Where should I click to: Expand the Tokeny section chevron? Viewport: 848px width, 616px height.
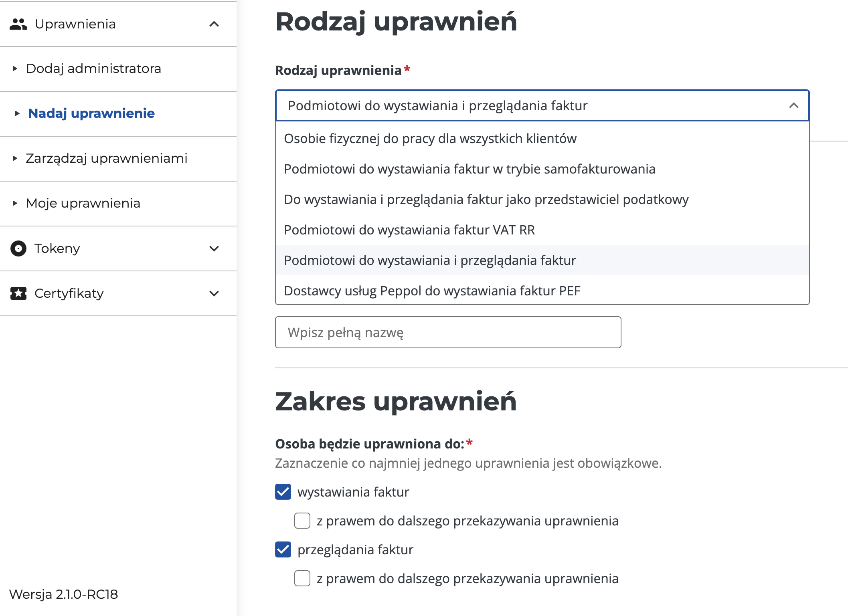coord(214,248)
